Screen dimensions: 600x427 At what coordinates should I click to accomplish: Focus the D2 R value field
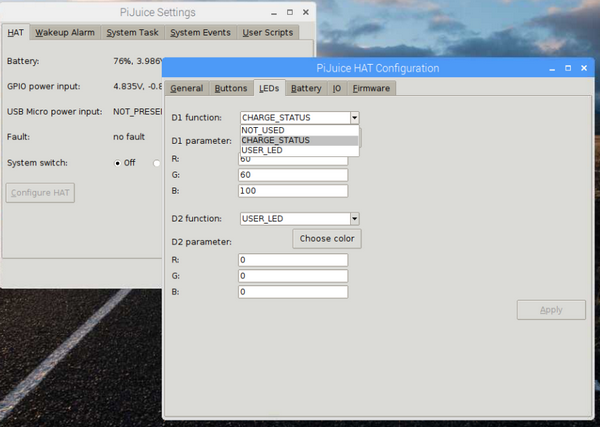[293, 260]
